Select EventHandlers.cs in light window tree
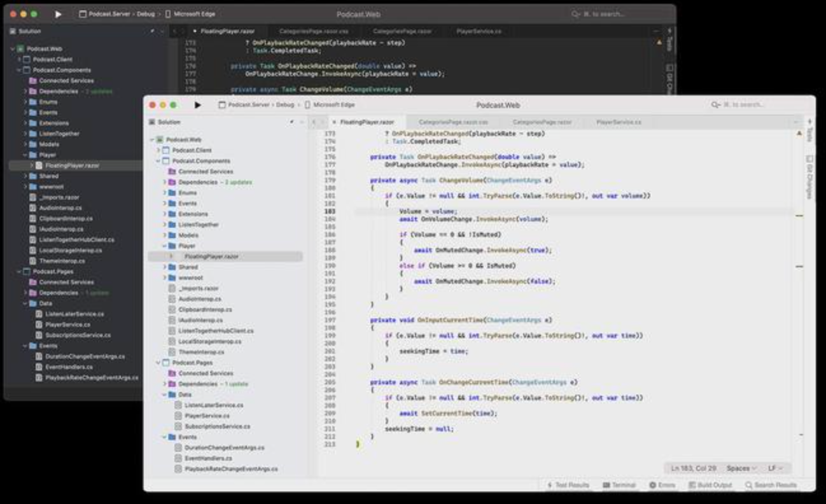Screen dimensions: 826x504 click(208, 458)
